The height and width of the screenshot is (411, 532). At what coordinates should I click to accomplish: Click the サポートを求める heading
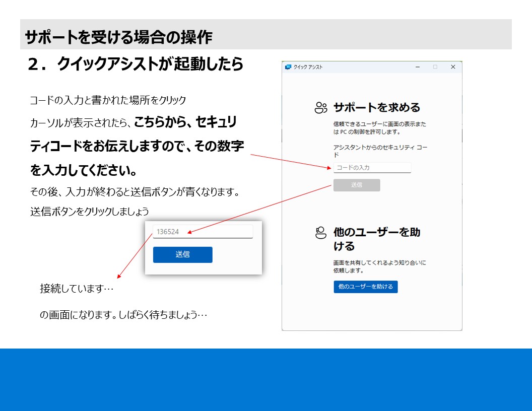377,107
